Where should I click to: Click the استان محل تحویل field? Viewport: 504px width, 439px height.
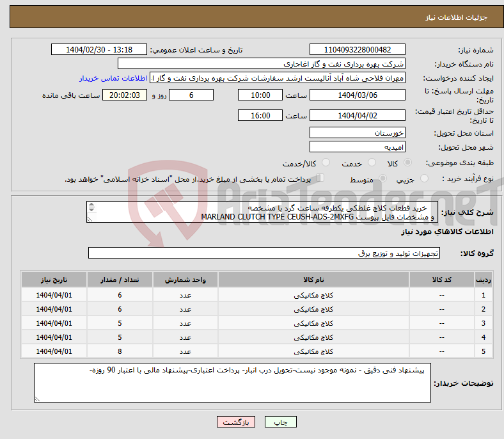tap(357, 133)
